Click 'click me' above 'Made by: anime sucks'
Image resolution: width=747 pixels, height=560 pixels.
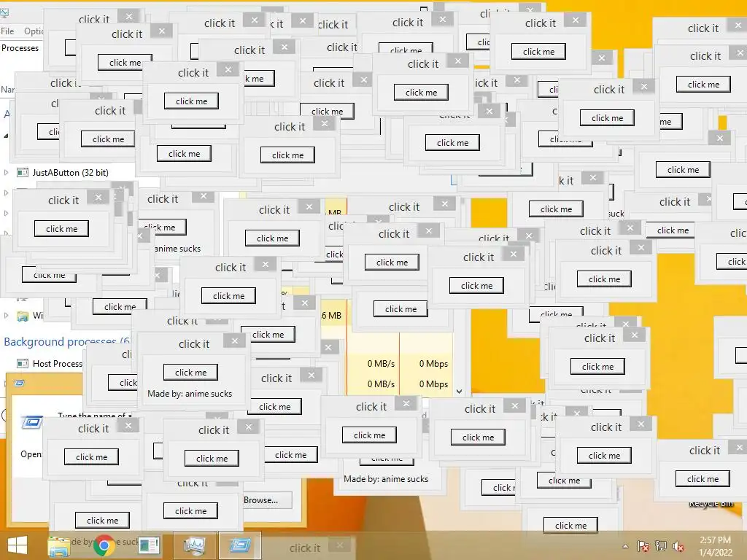coord(190,373)
